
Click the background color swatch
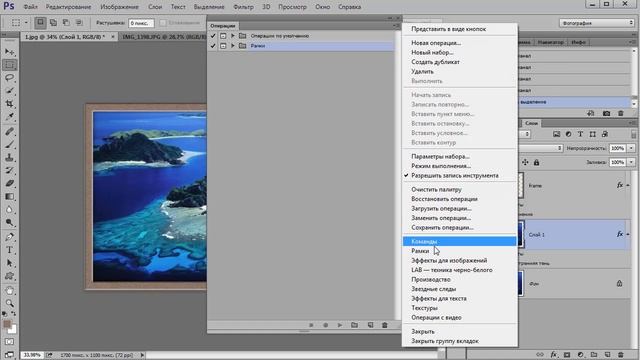click(13, 329)
